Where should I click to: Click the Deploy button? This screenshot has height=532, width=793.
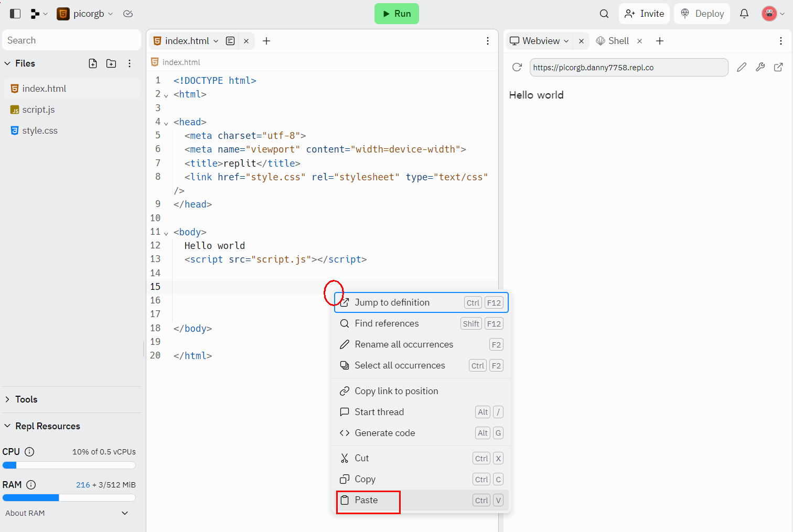pos(702,14)
